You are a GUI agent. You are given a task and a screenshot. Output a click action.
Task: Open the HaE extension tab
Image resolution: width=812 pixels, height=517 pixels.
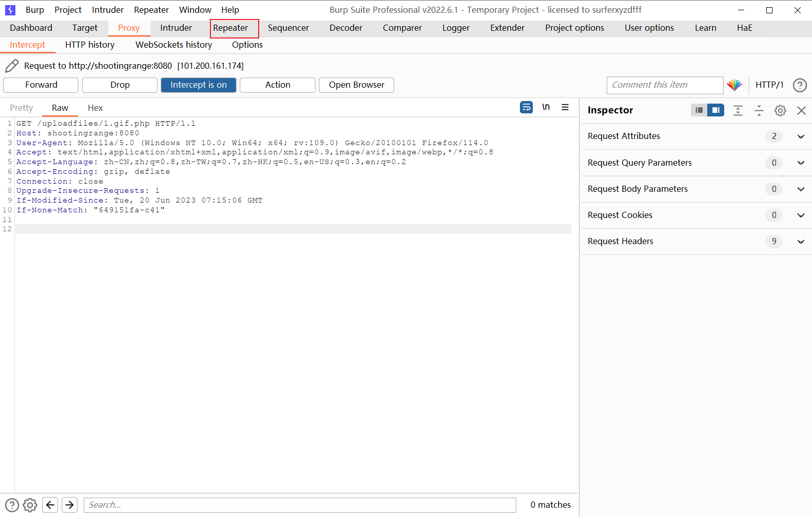(x=745, y=28)
